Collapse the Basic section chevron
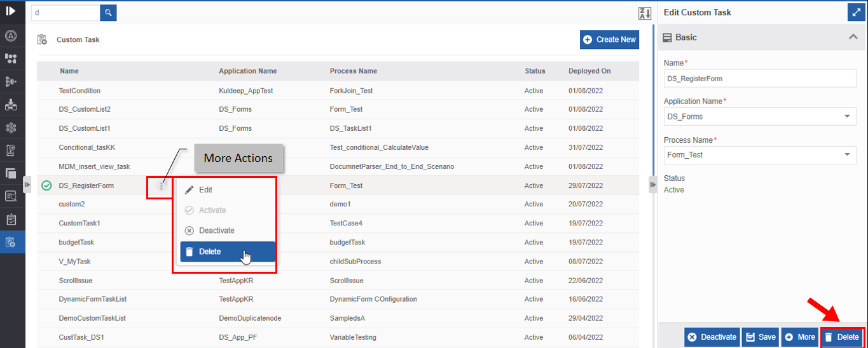 point(853,37)
